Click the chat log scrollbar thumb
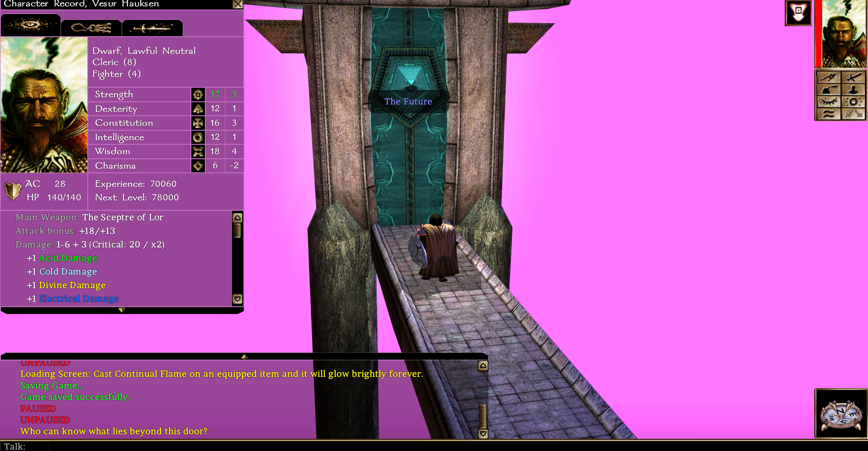 tap(483, 416)
